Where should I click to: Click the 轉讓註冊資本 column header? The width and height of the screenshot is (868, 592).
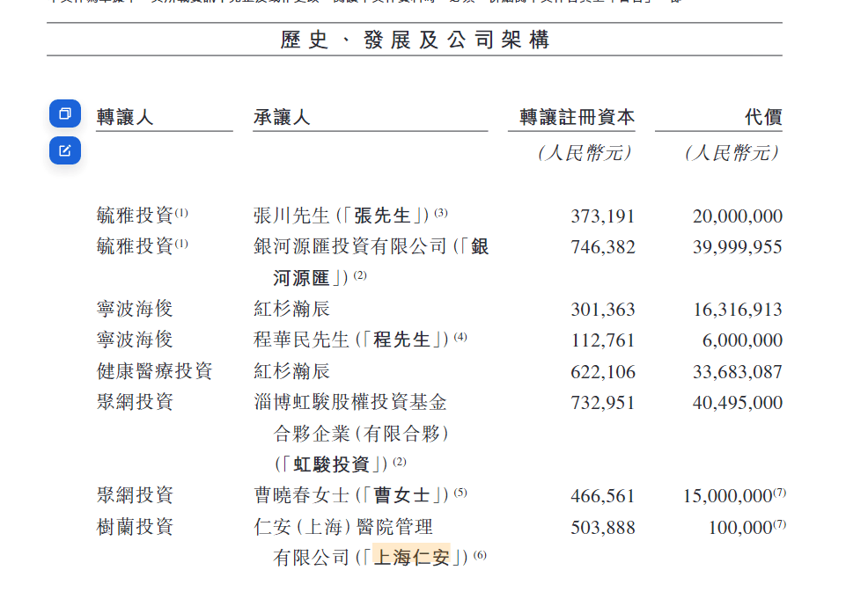click(x=577, y=117)
